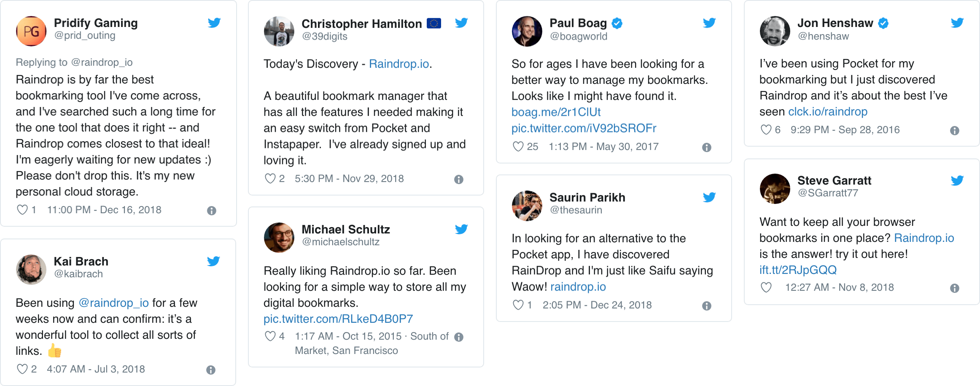Viewport: 980px width, 386px height.
Task: Open the tweet timestamp 11:00 PM - Dec 16, 2018
Action: pos(104,210)
